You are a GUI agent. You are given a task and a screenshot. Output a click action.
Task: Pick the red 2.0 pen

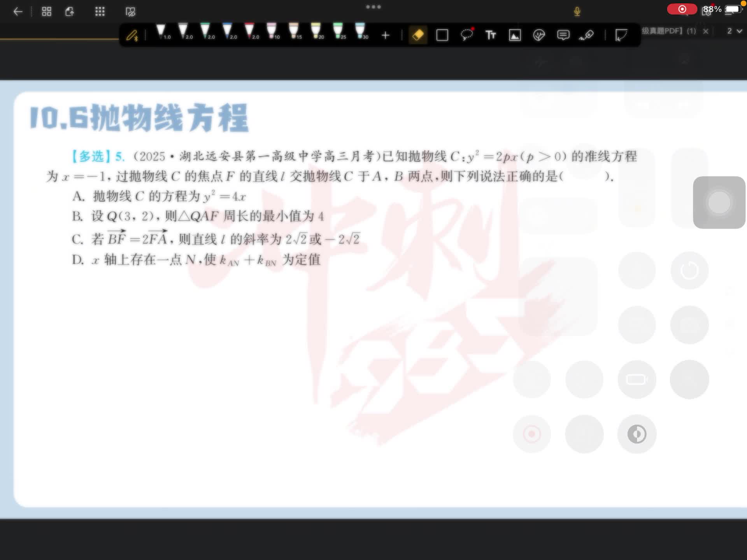[x=250, y=31]
